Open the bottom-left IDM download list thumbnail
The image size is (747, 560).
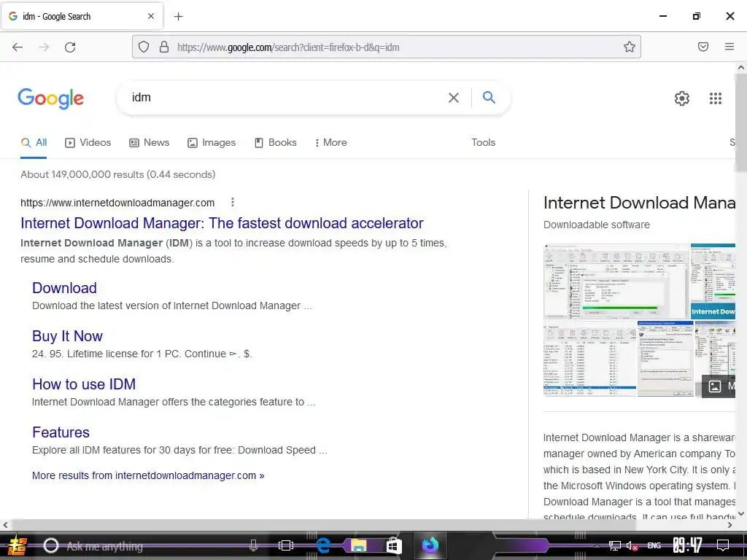(589, 359)
